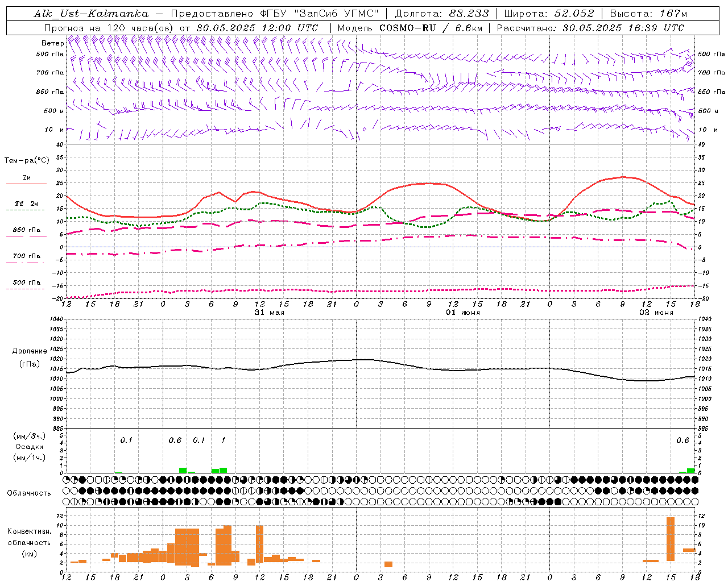Screen dimensions: 728x582
Task: Click the station title Alk_Ust-Kalmanka
Action: click(92, 14)
